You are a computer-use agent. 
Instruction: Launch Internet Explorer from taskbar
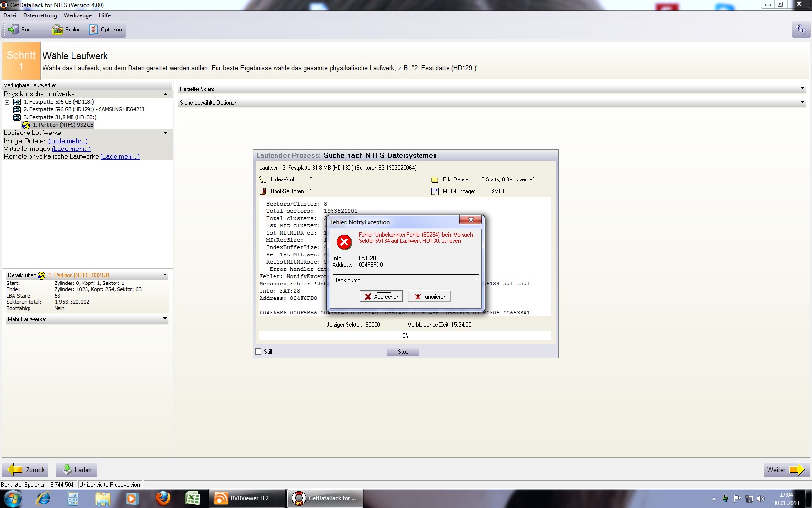pyautogui.click(x=43, y=498)
